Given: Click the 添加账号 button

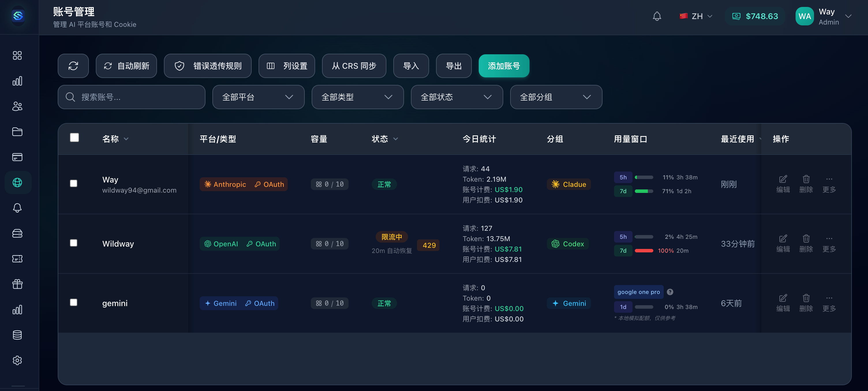Looking at the screenshot, I should click(504, 66).
